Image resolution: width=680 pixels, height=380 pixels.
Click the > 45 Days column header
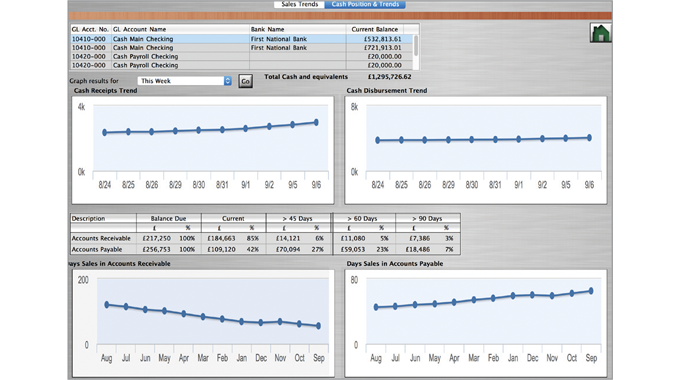pos(298,218)
